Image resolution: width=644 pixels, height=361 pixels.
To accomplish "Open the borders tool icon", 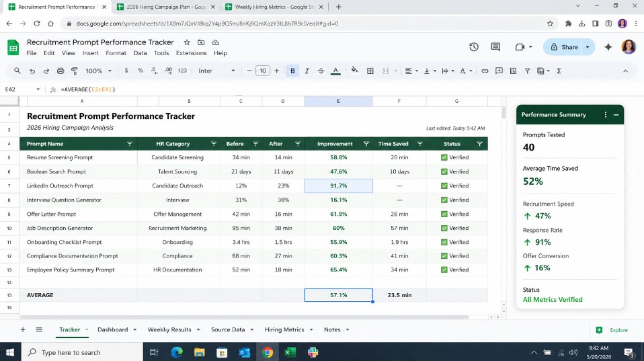I will point(370,71).
